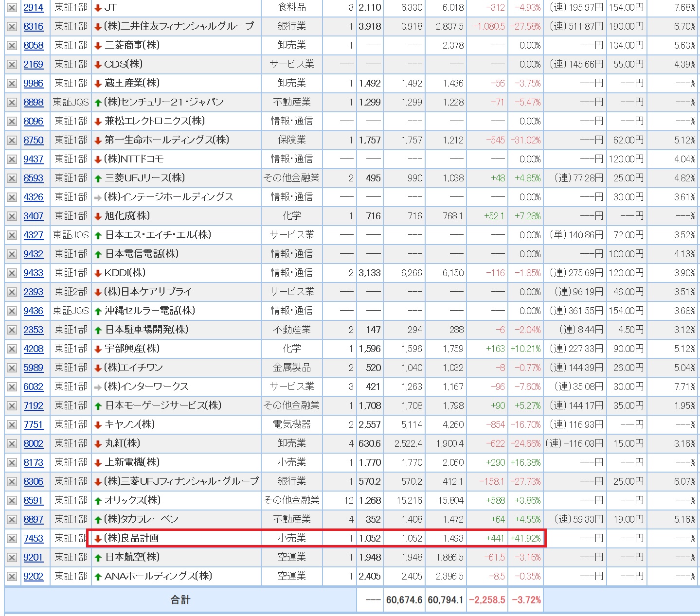Click the stock name 丸紅(株)
Image resolution: width=700 pixels, height=616 pixels.
pos(123,443)
